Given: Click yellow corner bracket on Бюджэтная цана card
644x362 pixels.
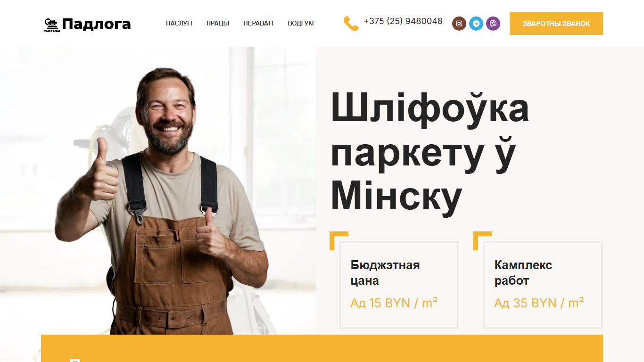Looking at the screenshot, I should [339, 240].
